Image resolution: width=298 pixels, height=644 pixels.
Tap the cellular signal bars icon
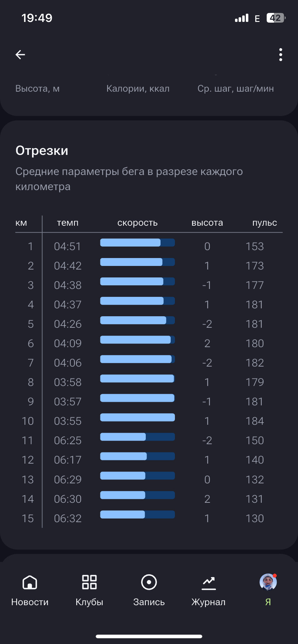pyautogui.click(x=241, y=18)
